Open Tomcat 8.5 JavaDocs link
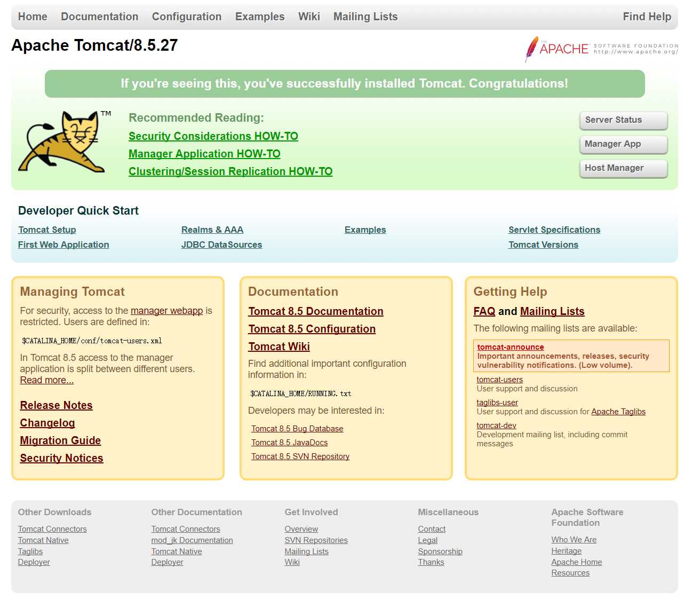 pos(290,443)
